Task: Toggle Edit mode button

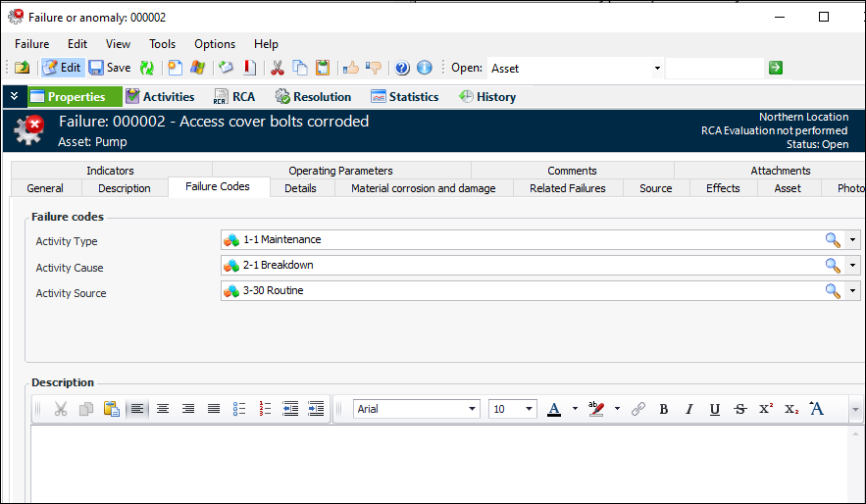Action: pyautogui.click(x=61, y=68)
